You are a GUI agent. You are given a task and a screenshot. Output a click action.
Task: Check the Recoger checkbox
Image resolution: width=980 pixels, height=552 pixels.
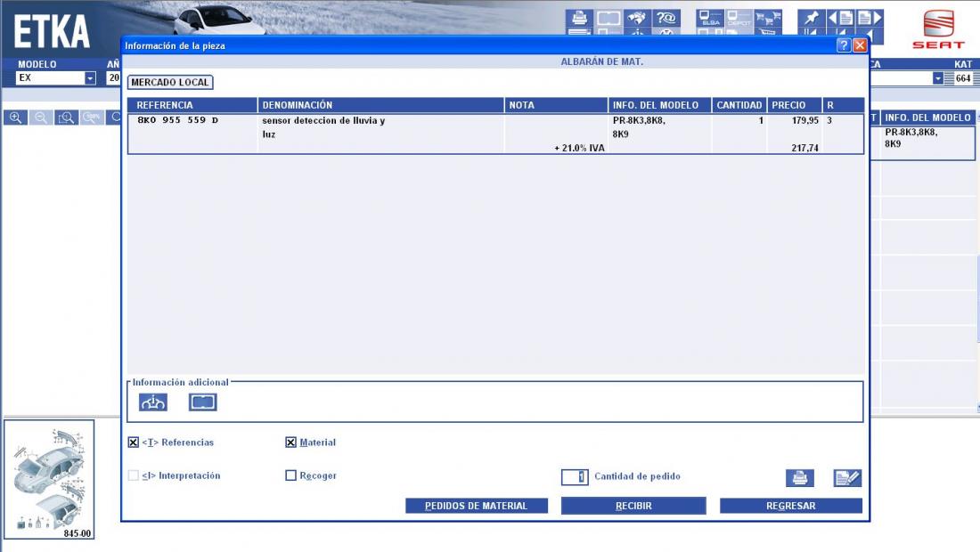tap(290, 475)
